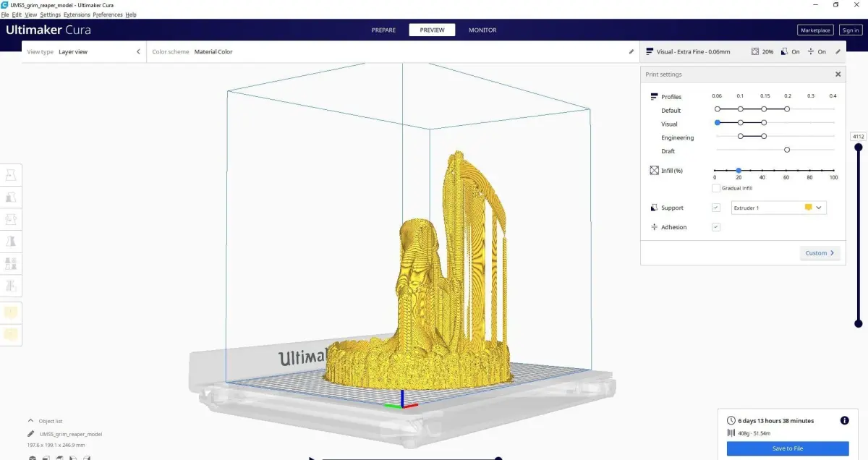Screen dimensions: 868x460
Task: Open the Marketplace
Action: pos(815,30)
